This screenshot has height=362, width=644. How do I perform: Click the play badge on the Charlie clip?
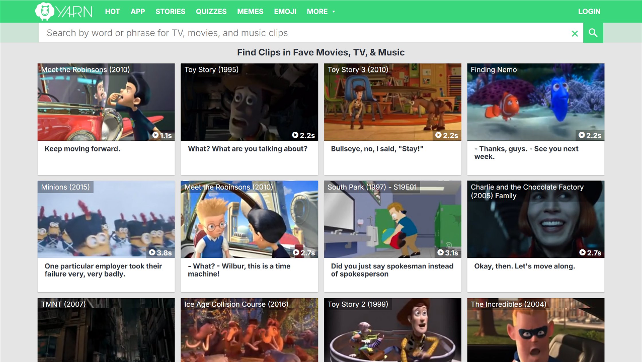[590, 253]
